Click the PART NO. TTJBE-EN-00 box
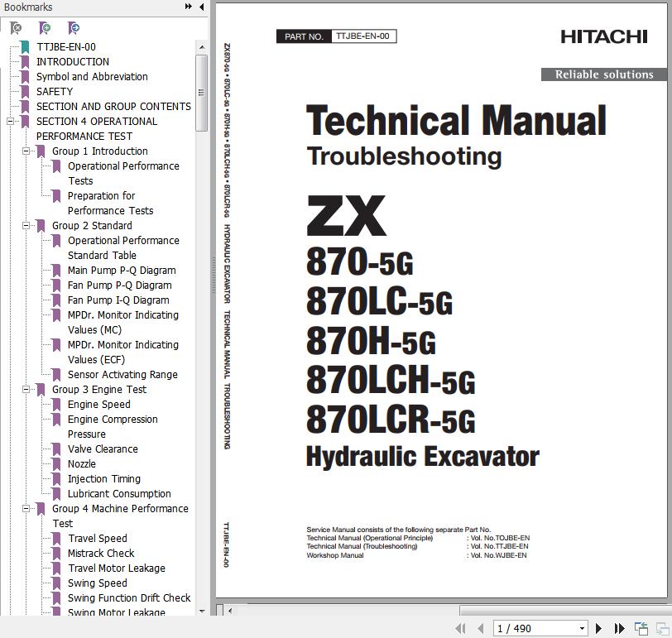Viewport: 672px width, 638px height. [x=337, y=36]
